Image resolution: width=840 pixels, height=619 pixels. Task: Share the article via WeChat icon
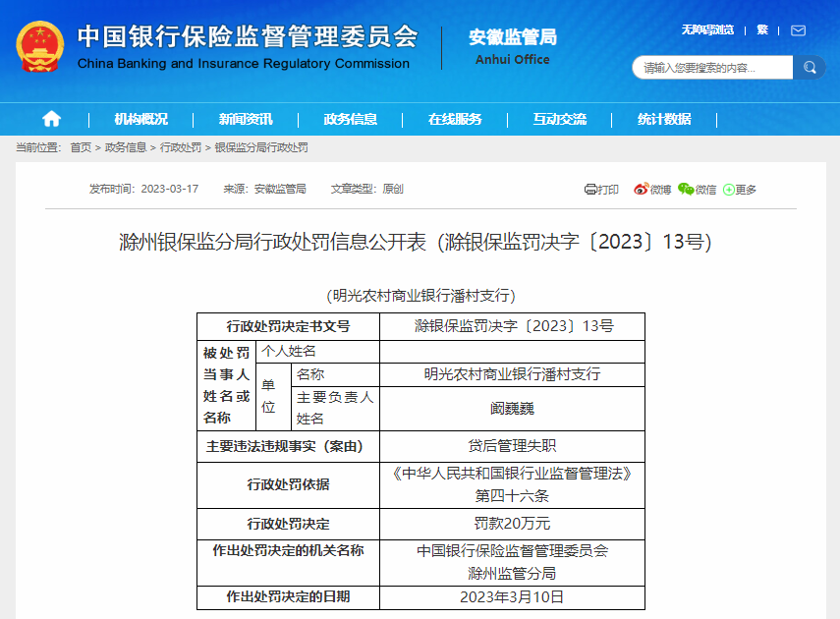click(685, 190)
